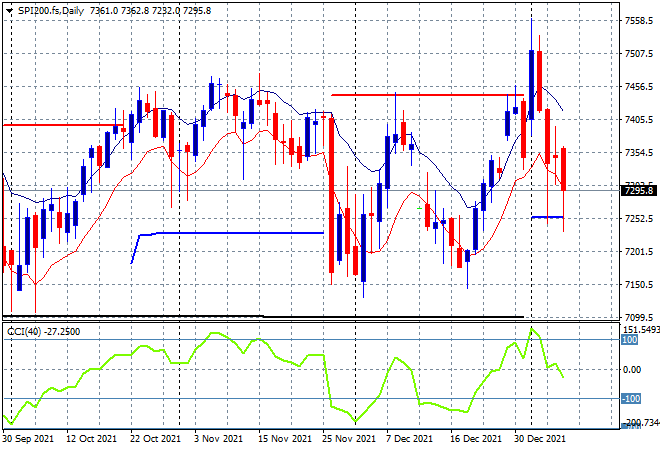
Task: Click the 3 Nov 2021 date label
Action: coord(218,439)
